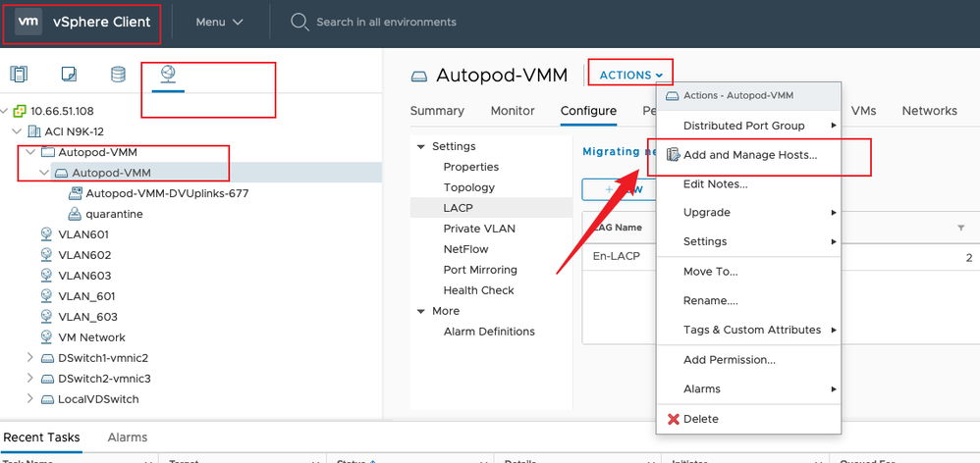Image resolution: width=980 pixels, height=463 pixels.
Task: Expand the DSwitch1-vmnic2 node
Action: coord(30,358)
